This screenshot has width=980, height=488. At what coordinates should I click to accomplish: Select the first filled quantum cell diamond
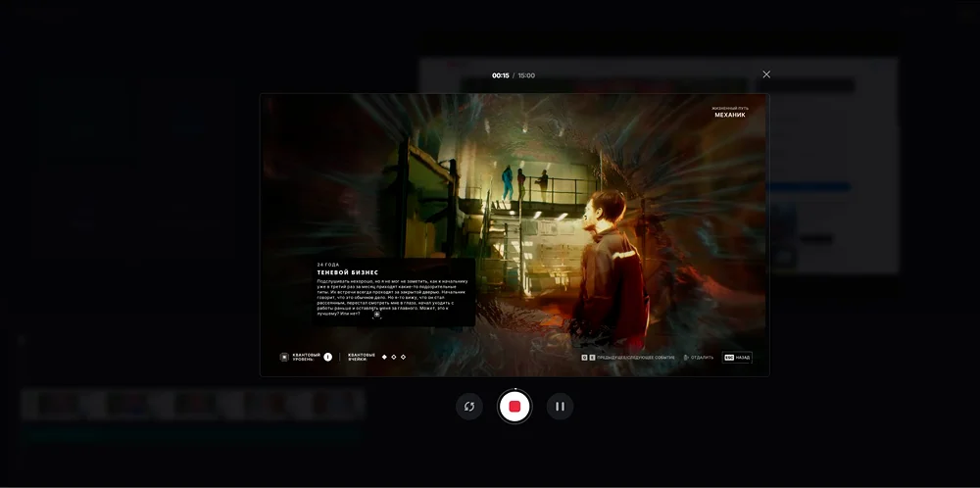pos(384,357)
